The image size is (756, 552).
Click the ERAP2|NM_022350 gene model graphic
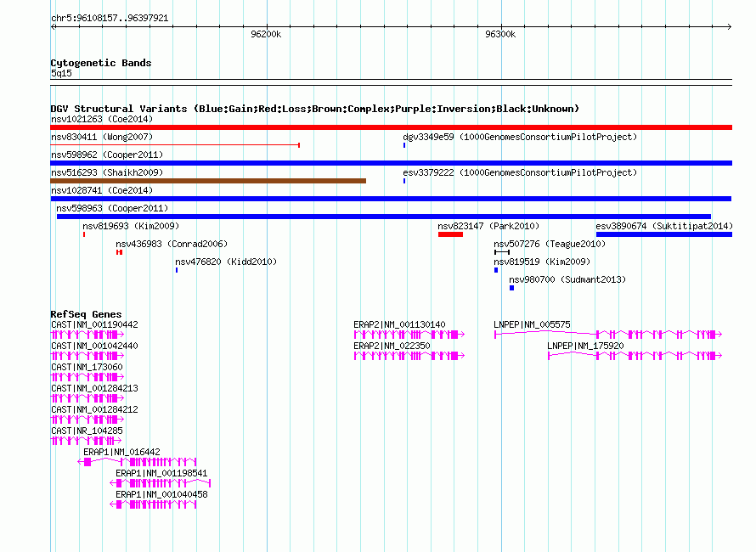coord(409,355)
